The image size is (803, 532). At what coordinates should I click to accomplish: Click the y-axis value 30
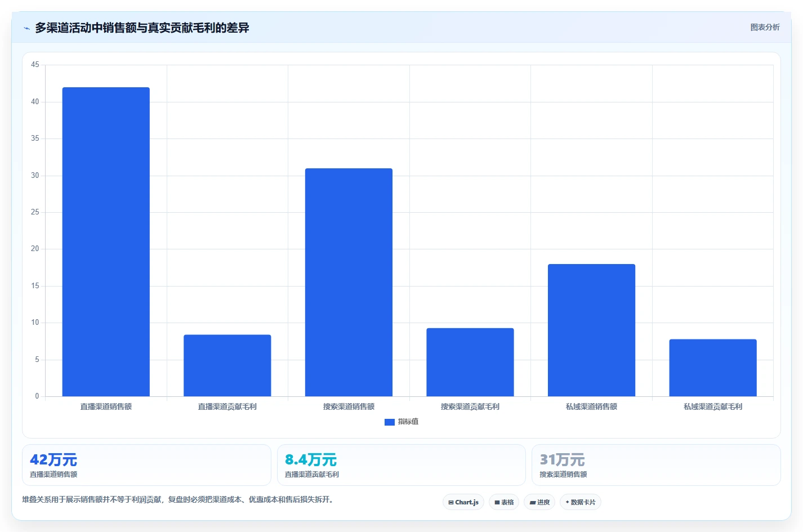tap(35, 176)
